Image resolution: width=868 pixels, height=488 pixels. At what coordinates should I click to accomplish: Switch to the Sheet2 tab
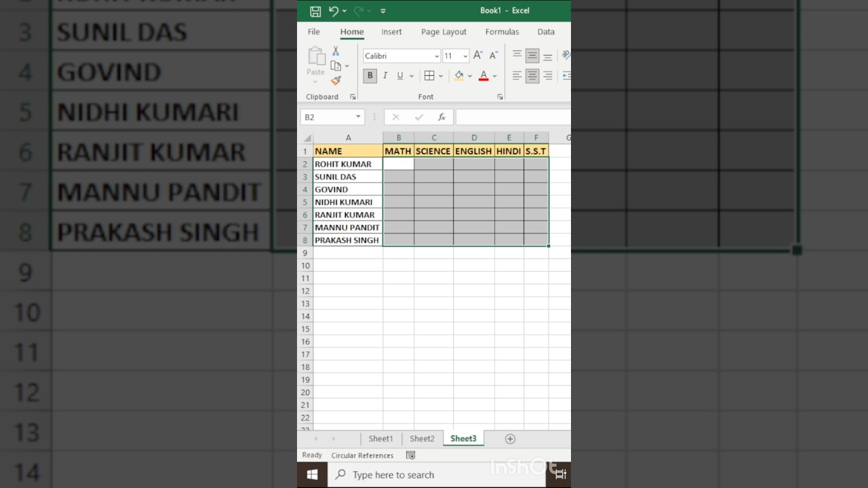tap(422, 439)
